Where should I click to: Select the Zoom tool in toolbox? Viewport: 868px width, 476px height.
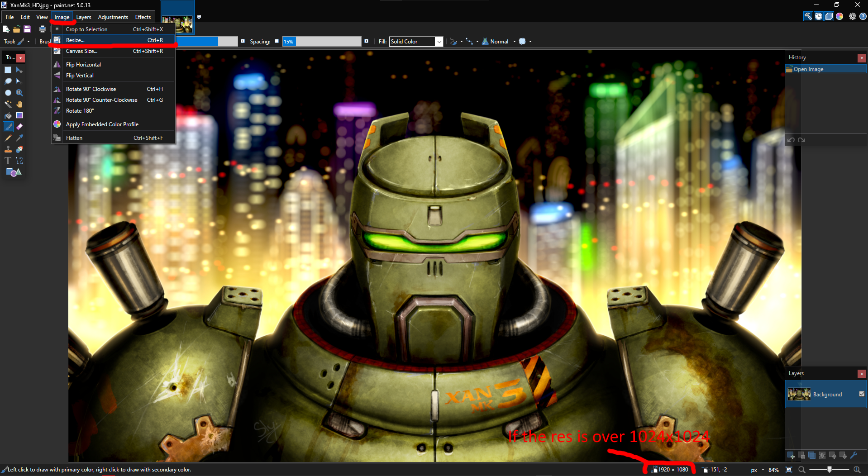click(x=19, y=93)
